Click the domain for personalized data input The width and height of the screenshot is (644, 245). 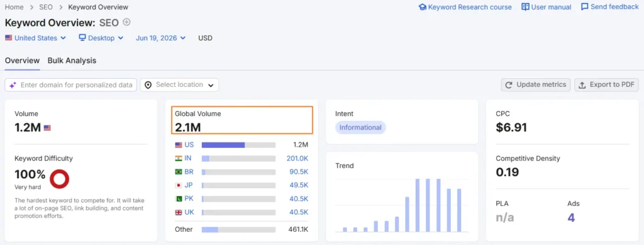coord(70,85)
